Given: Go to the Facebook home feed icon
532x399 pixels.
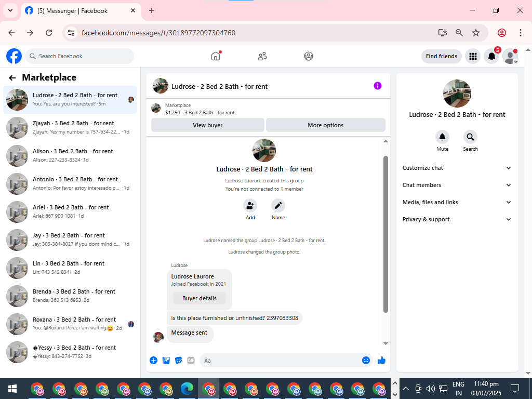Looking at the screenshot, I should point(216,56).
